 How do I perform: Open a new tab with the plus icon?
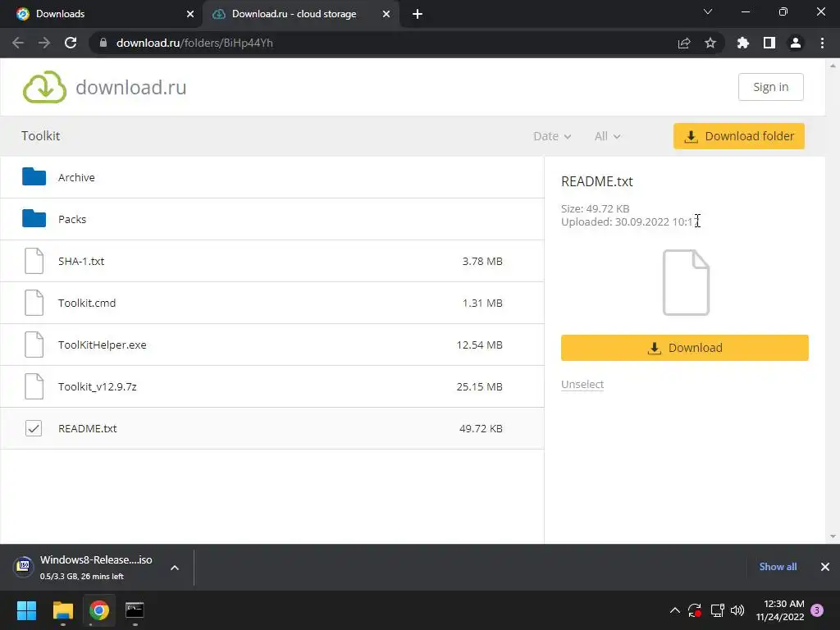pyautogui.click(x=418, y=14)
